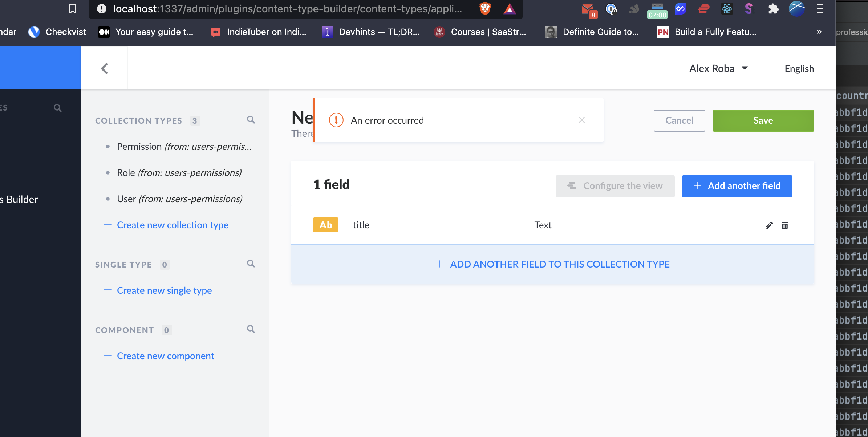Open the Alex Roba user dropdown
This screenshot has height=437, width=868.
(x=719, y=68)
